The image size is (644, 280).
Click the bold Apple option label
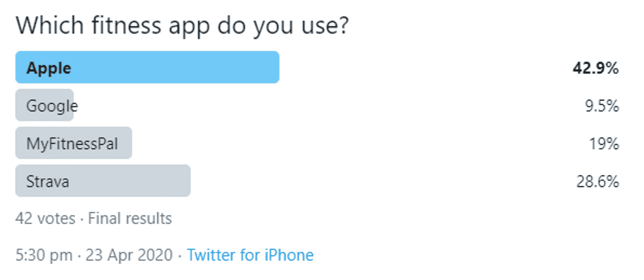(49, 68)
